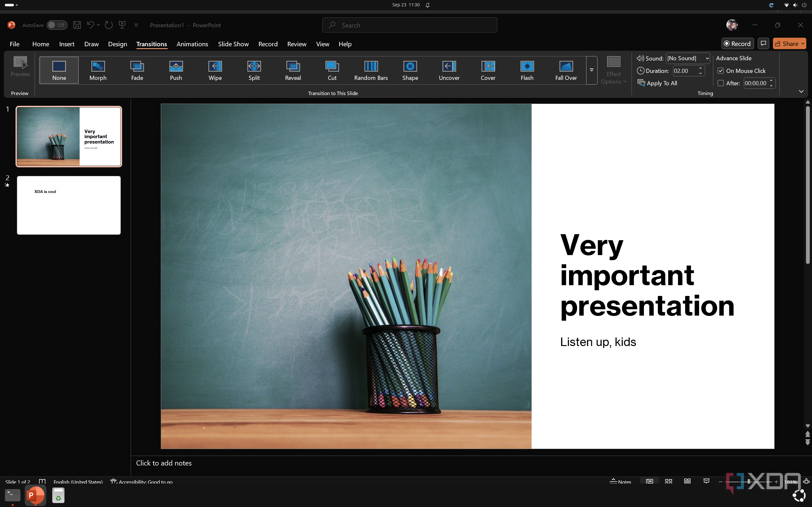Uncheck the On Mouse Click checkbox
The height and width of the screenshot is (507, 812).
pyautogui.click(x=720, y=71)
